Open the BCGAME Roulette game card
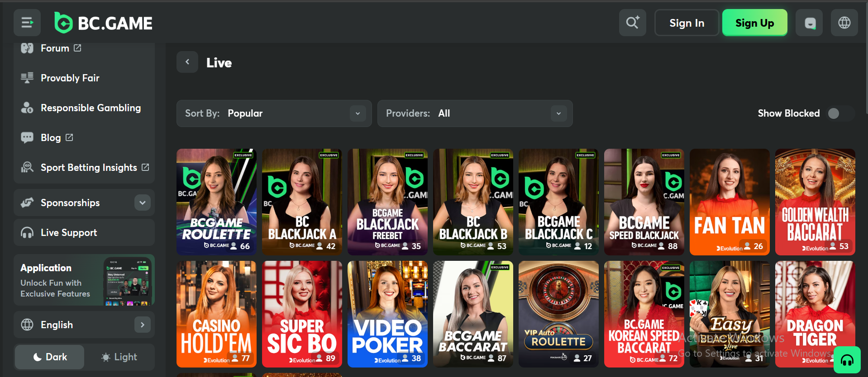The image size is (868, 377). (x=216, y=202)
